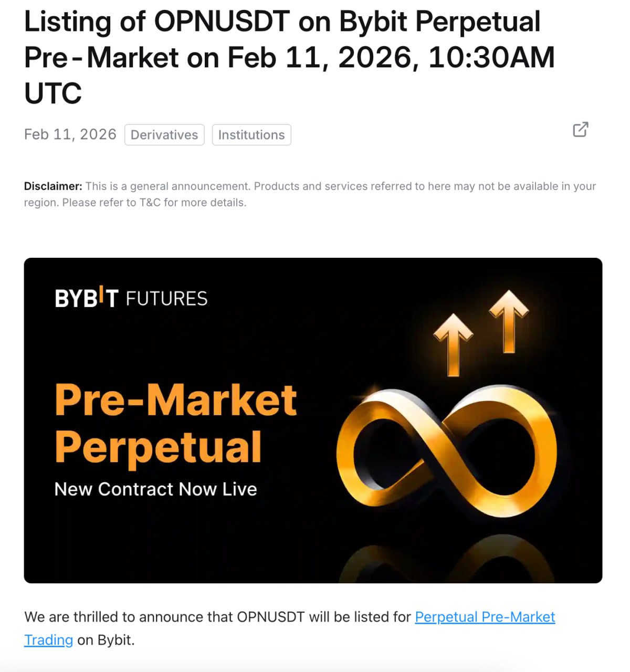630x672 pixels.
Task: Open the Derivatives category tag
Action: (x=164, y=135)
